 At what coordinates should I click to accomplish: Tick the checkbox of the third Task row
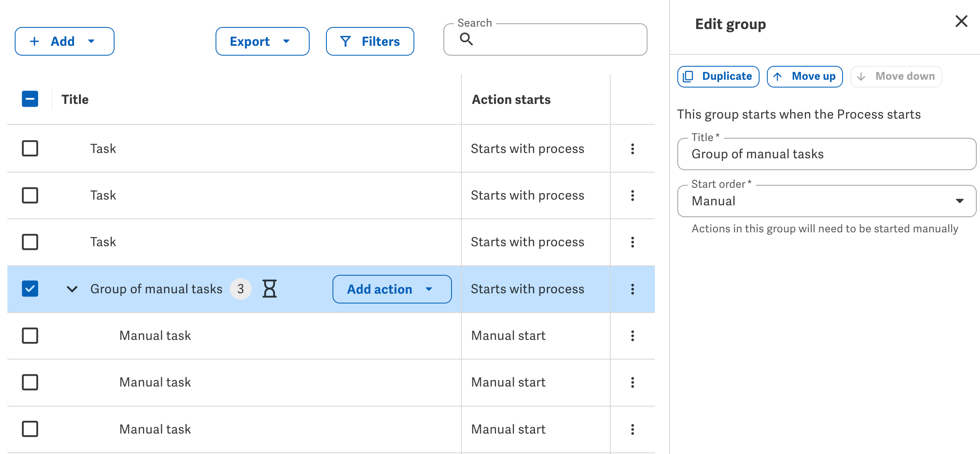click(30, 242)
